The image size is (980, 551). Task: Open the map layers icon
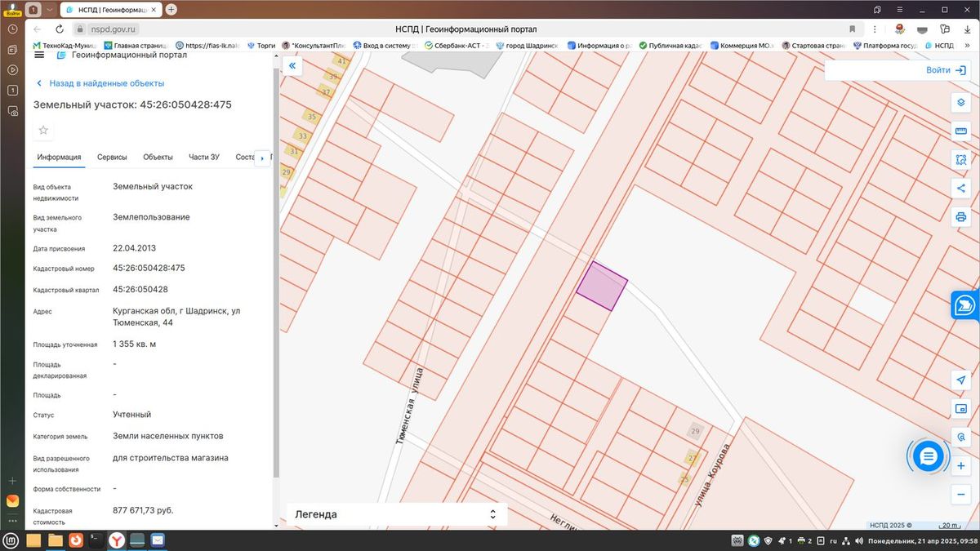coord(960,103)
